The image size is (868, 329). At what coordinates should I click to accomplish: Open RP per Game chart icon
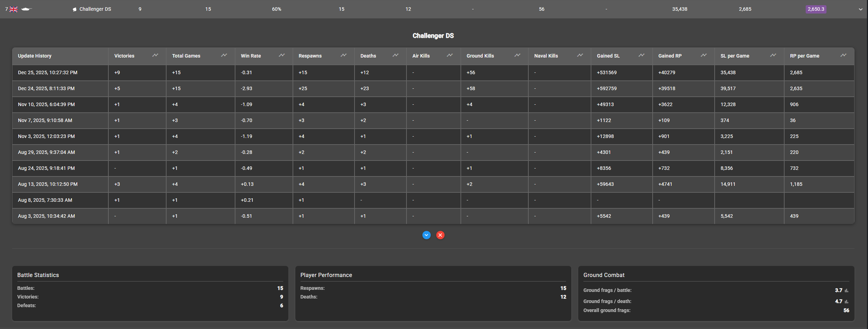pos(843,55)
